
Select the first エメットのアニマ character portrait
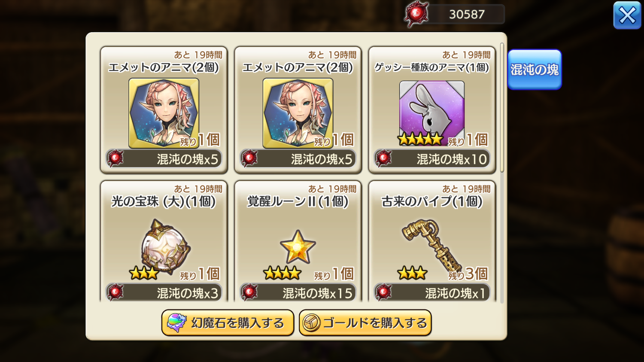point(164,113)
